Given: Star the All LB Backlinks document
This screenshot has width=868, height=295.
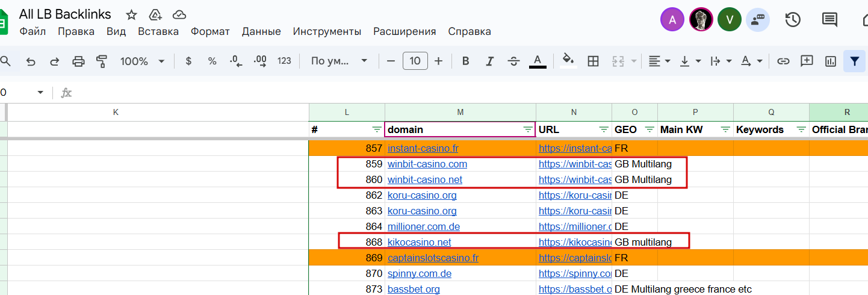Looking at the screenshot, I should 131,15.
